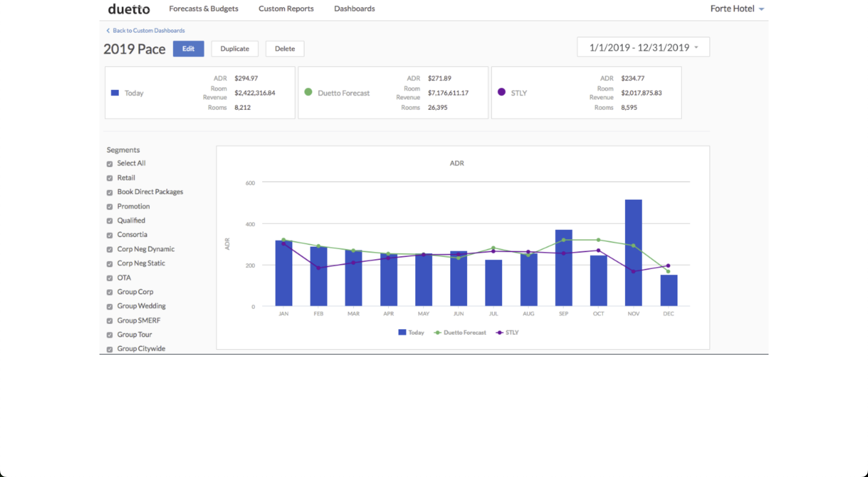Screen dimensions: 868x477
Task: Click forecast room revenue $7,176,611.17
Action: point(448,93)
